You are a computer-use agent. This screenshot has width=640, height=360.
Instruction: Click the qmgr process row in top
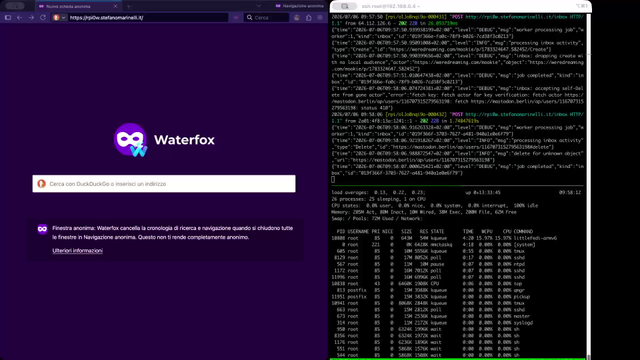[429, 290]
